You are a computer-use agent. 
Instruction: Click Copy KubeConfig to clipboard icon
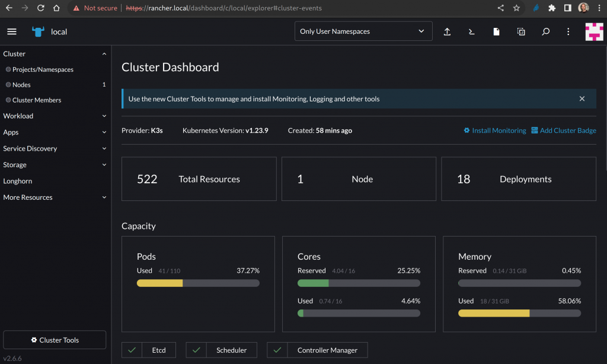[521, 31]
